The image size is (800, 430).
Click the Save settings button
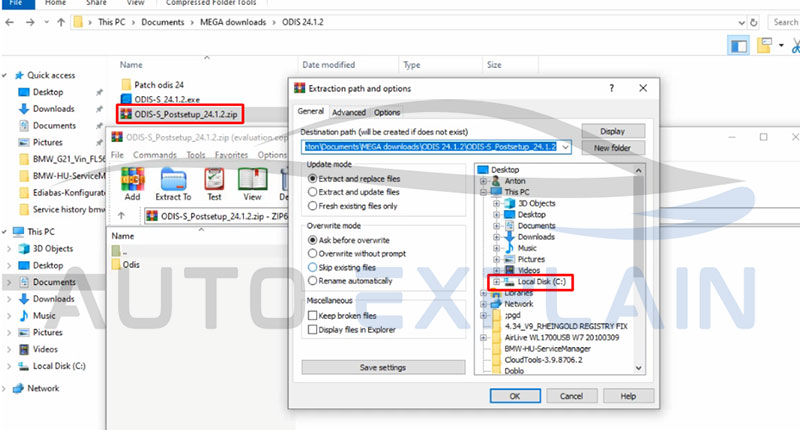383,367
